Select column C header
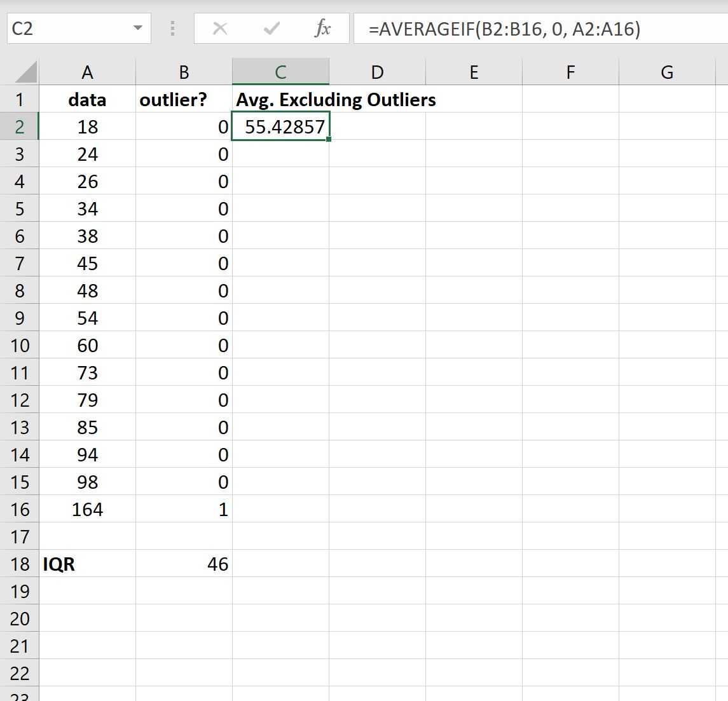This screenshot has width=728, height=701. click(280, 72)
